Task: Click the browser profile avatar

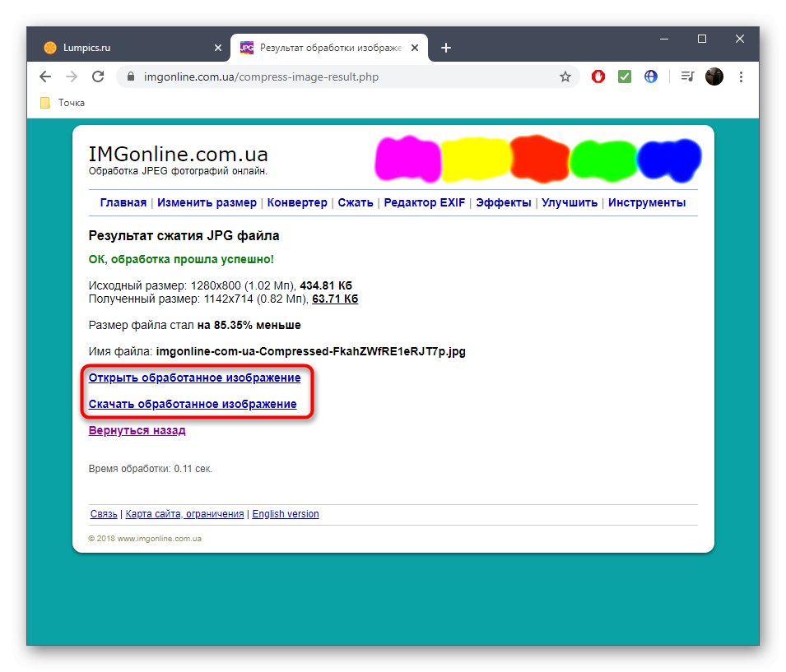Action: (714, 76)
